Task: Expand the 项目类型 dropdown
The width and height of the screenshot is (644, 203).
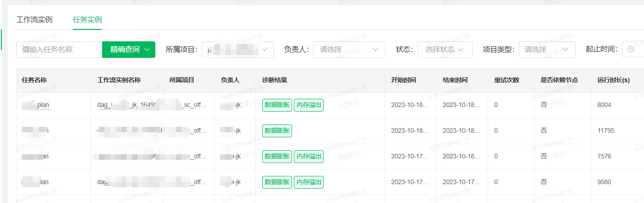Action: pyautogui.click(x=546, y=50)
